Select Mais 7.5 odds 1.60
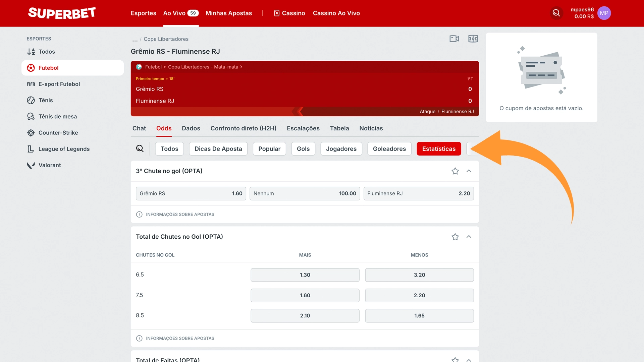Screen dimensions: 644x362 click(305, 295)
